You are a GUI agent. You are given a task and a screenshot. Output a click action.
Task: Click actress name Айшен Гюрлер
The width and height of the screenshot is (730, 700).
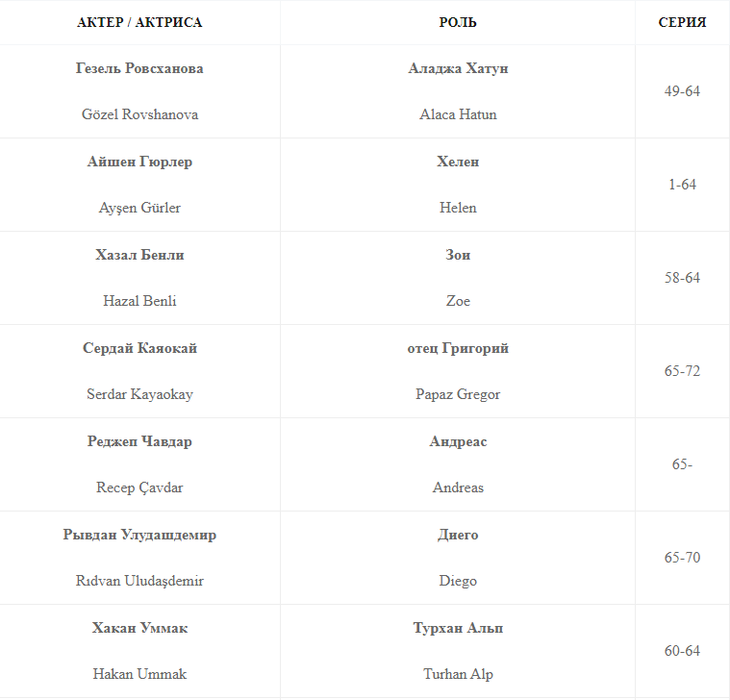[x=139, y=162]
